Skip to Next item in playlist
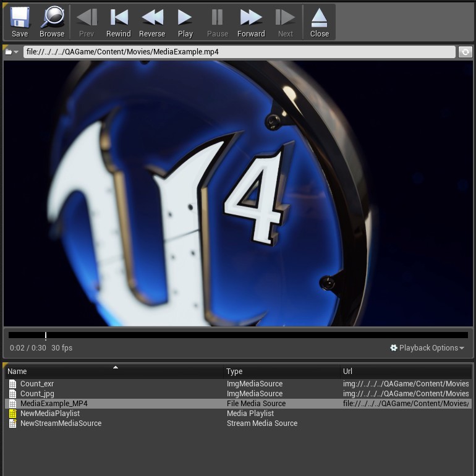 pyautogui.click(x=286, y=22)
